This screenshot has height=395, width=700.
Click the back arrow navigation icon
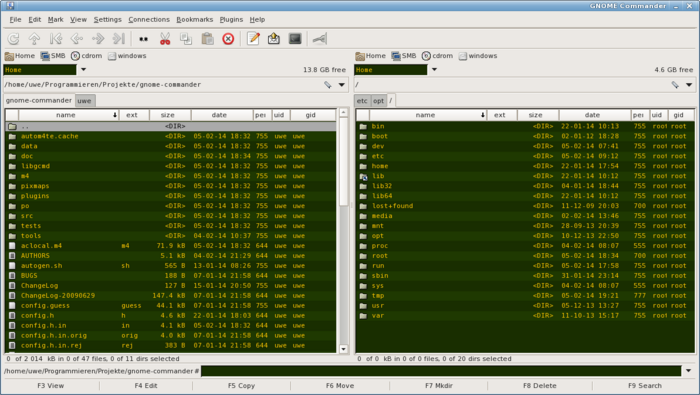pos(77,39)
